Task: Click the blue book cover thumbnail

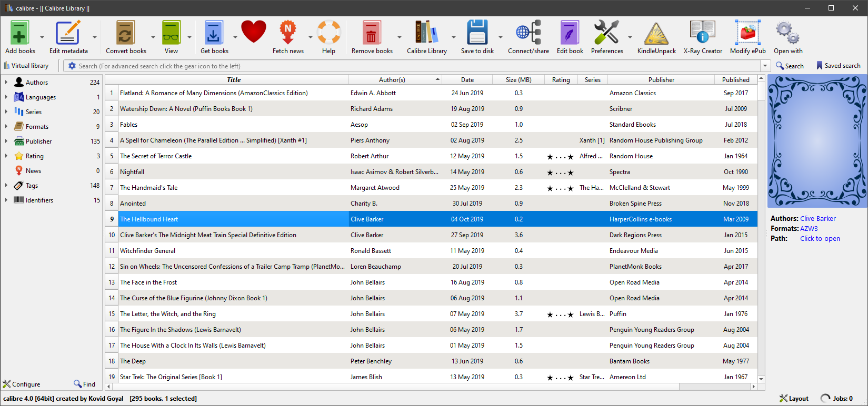Action: [x=817, y=141]
